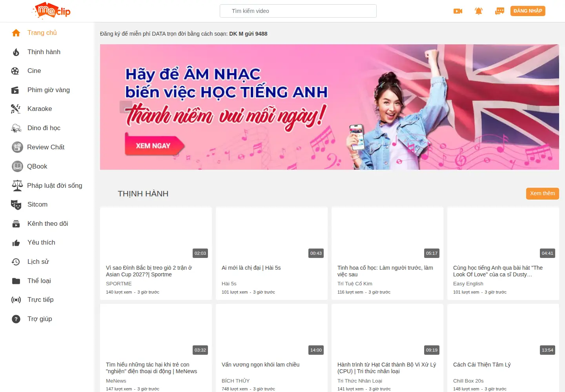565x392 pixels.
Task: Click the Yêu thích thumbs-up icon
Action: (16, 243)
